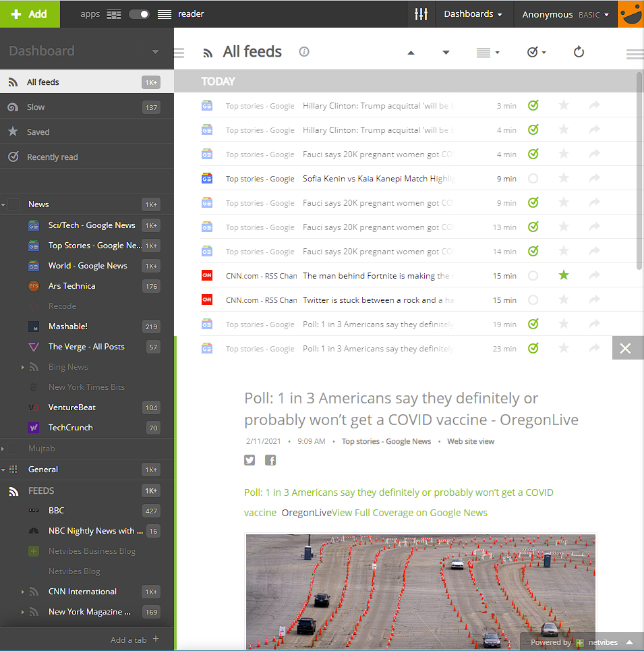Screen dimensions: 644x651
Task: Share the article on Twitter
Action: 250,460
